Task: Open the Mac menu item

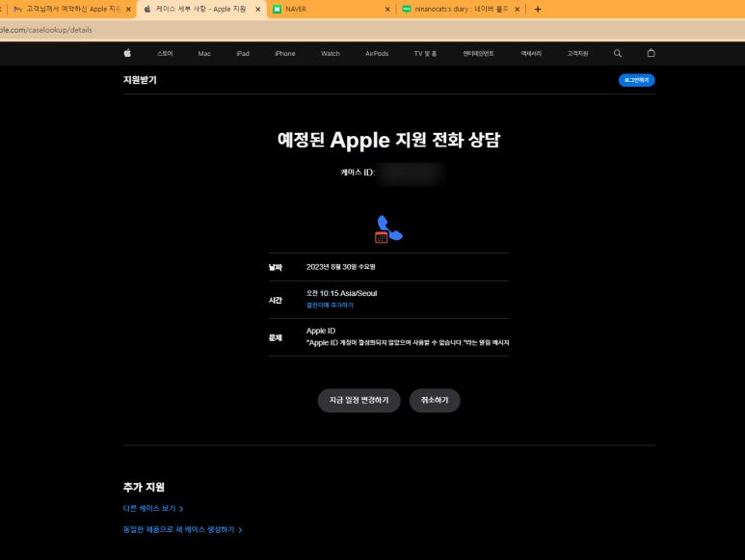Action: pyautogui.click(x=204, y=53)
